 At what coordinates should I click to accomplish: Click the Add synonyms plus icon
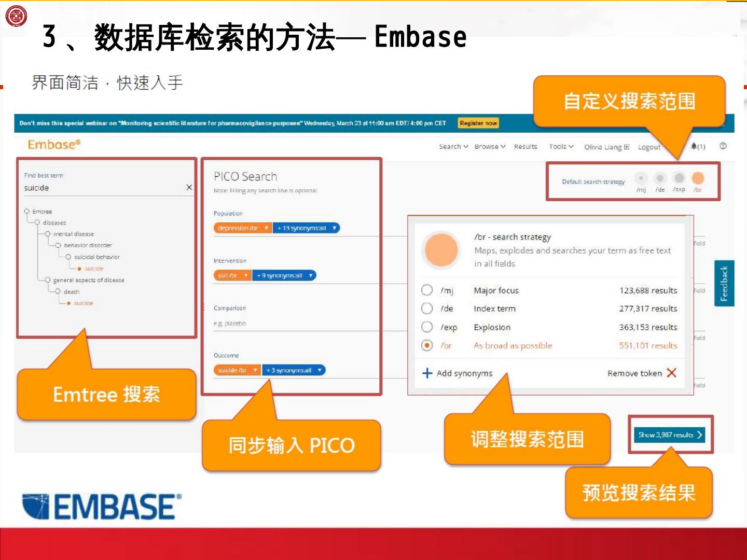pos(427,373)
